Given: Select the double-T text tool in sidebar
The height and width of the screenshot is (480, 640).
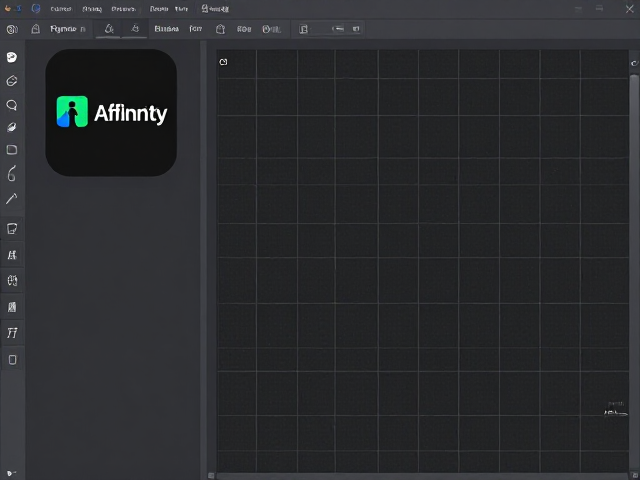Looking at the screenshot, I should point(12,333).
